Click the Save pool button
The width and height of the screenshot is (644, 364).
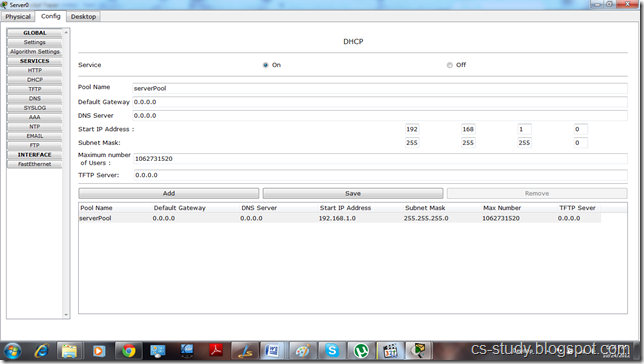(x=353, y=193)
